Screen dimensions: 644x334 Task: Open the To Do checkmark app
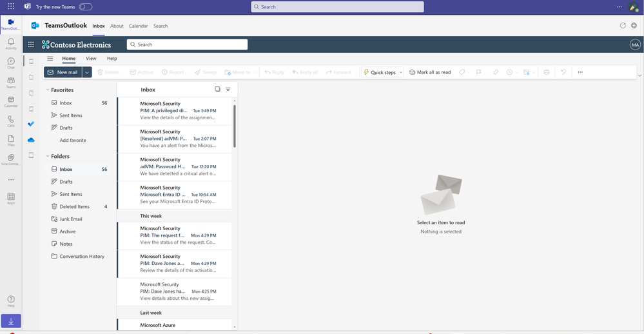31,124
